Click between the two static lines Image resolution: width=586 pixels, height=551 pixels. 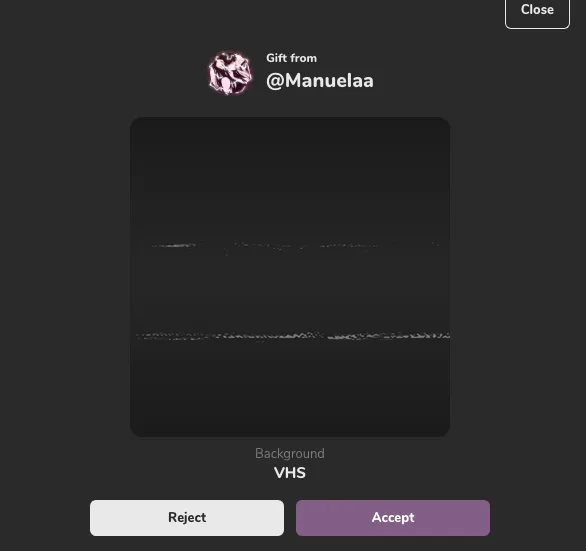pos(290,291)
